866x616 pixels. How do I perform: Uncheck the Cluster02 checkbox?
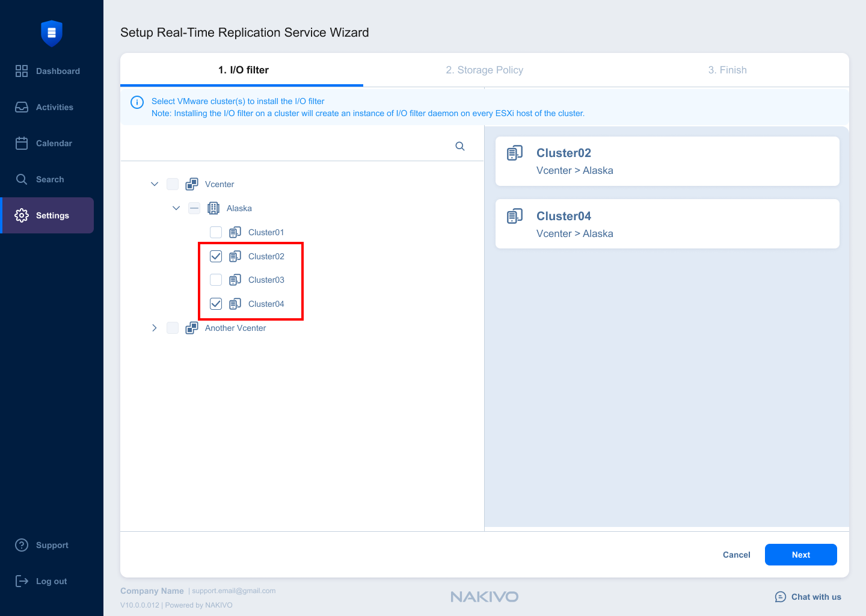click(216, 256)
